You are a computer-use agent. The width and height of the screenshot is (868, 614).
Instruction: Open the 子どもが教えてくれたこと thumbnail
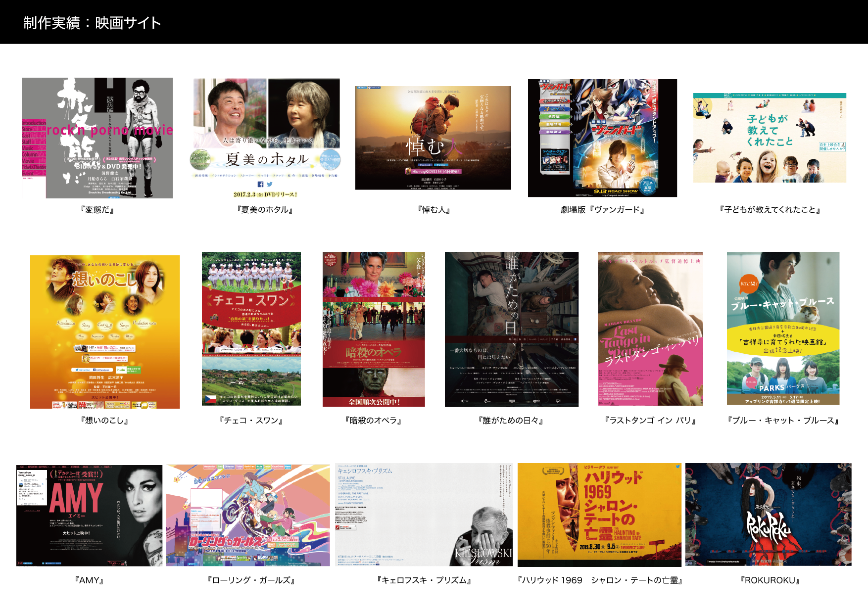coord(770,138)
